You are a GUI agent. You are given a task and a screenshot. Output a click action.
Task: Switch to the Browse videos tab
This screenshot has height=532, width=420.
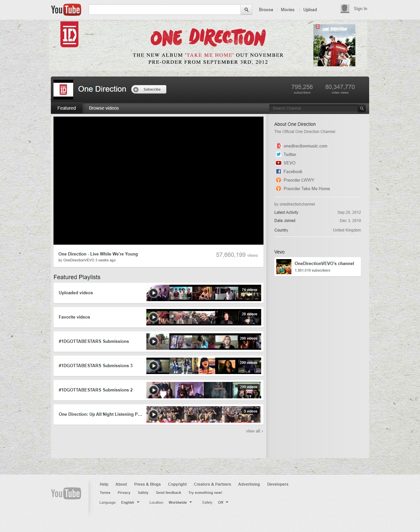coord(104,108)
